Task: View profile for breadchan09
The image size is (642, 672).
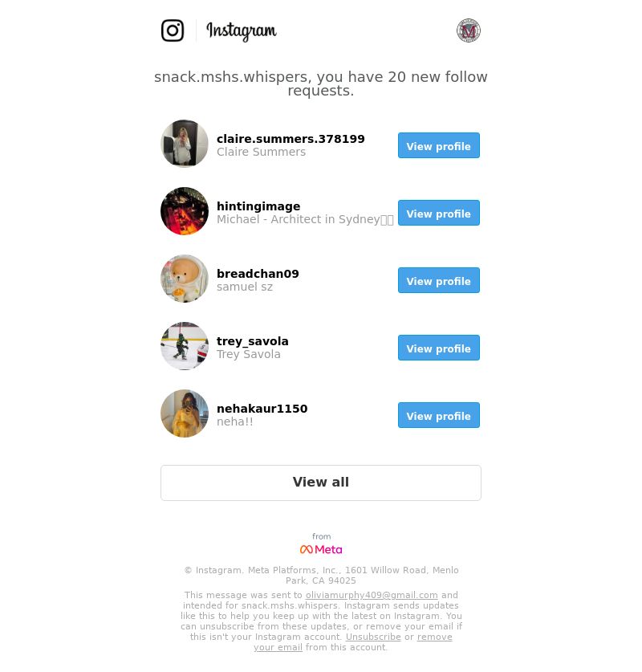Action: pyautogui.click(x=438, y=280)
